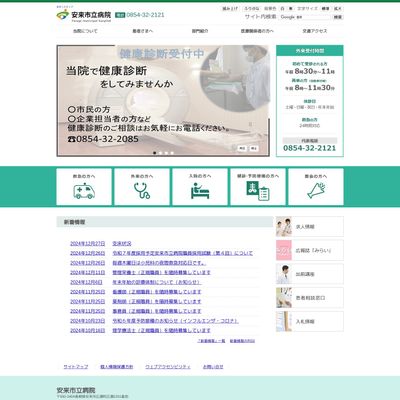
Task: Open 患者さまへ navigation menu item
Action: 143,31
